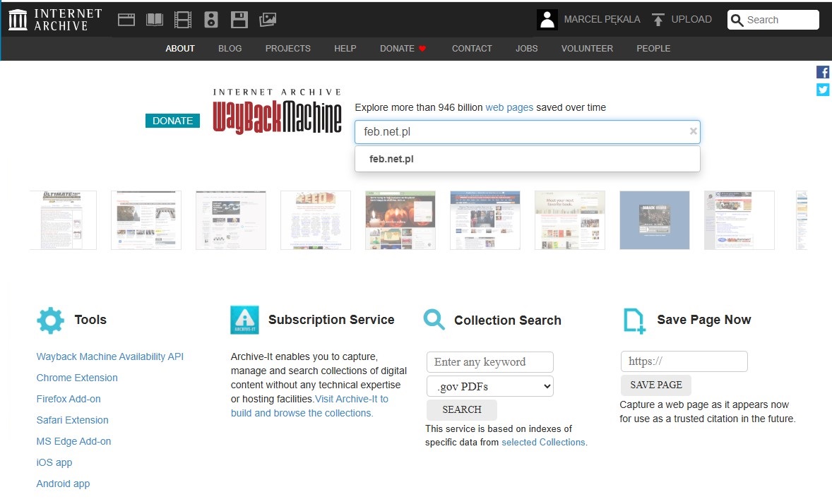Open the Video (film strip) collection icon
The image size is (832, 504).
click(x=182, y=20)
